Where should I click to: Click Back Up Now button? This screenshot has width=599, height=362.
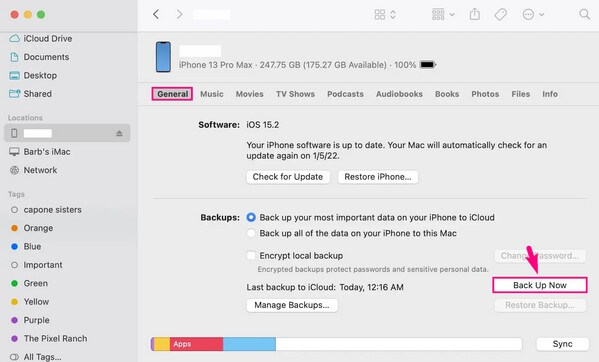click(540, 285)
